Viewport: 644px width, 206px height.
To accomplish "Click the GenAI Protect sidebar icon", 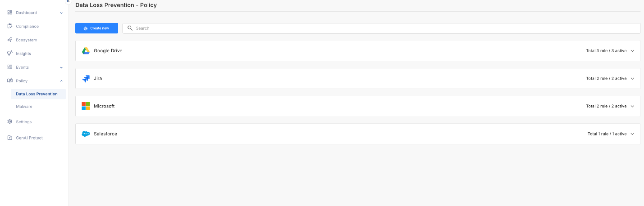I will [10, 138].
